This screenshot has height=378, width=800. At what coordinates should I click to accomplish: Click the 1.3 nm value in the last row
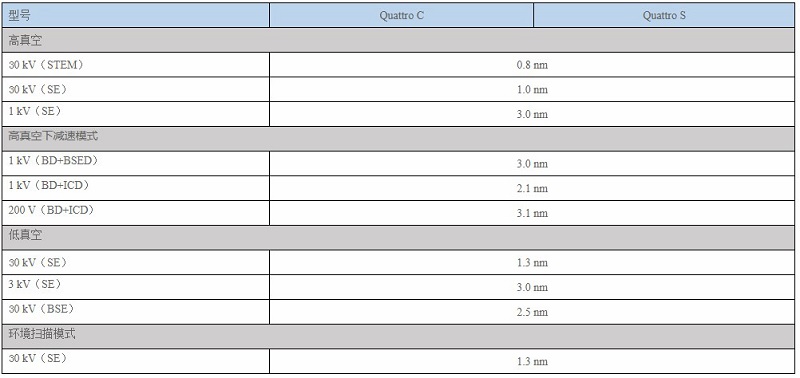[x=532, y=361]
